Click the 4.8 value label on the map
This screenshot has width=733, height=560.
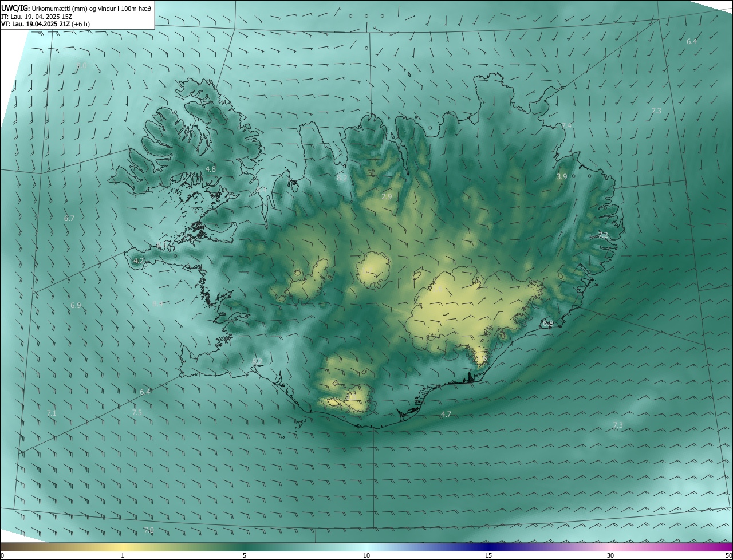[x=211, y=169]
